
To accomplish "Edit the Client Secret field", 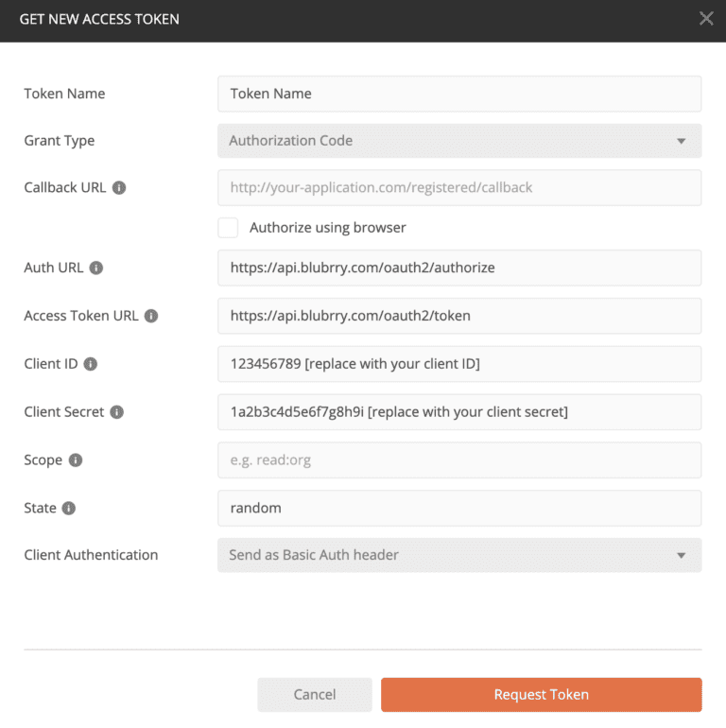I will pos(459,412).
